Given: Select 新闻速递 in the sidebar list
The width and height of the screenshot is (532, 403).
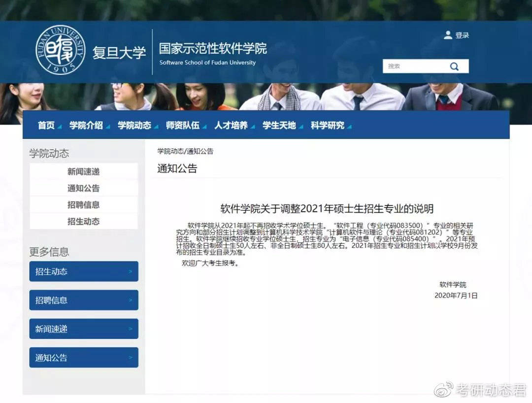Looking at the screenshot, I should tap(83, 171).
